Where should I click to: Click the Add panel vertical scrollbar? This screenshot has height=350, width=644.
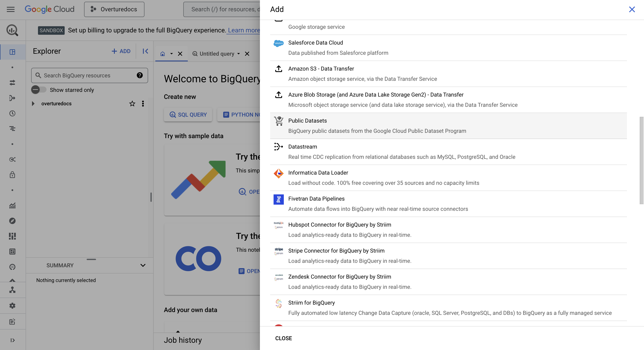[641, 160]
